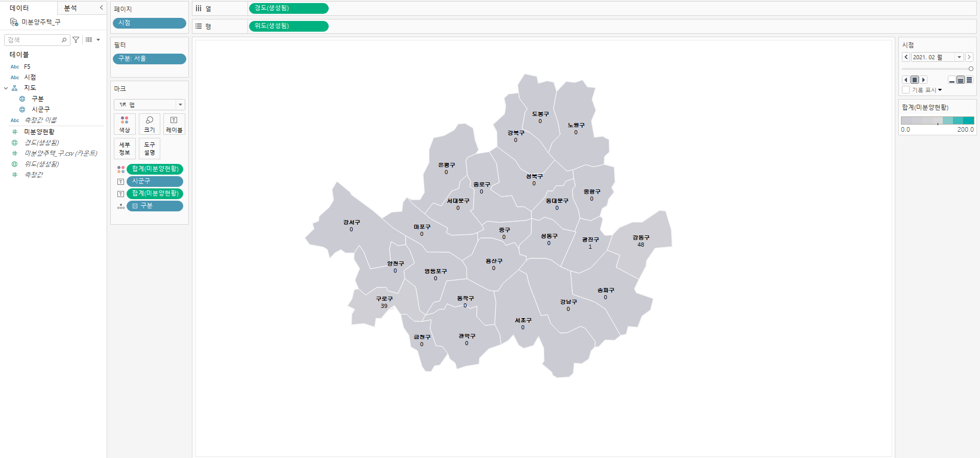The width and height of the screenshot is (980, 458).
Task: Click the 세부 정보 button
Action: (125, 149)
